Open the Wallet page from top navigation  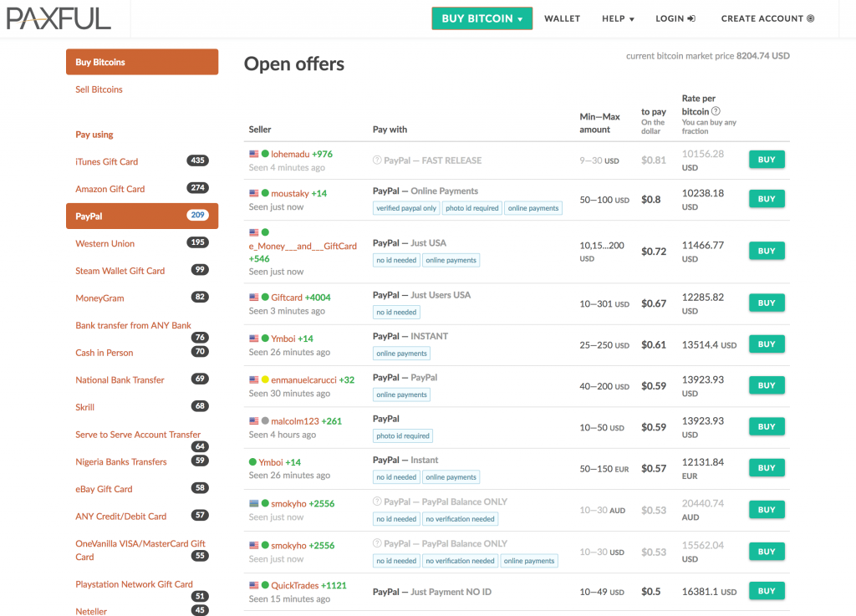562,18
